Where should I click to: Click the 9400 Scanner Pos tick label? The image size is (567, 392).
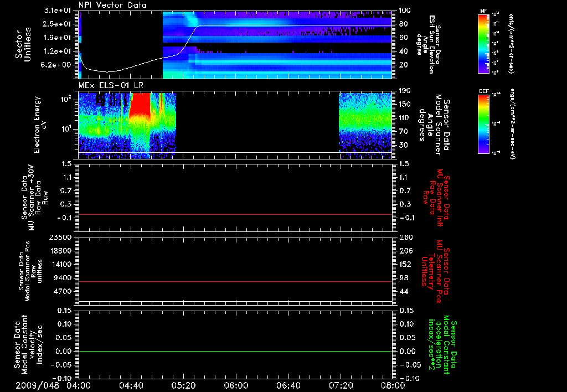(x=62, y=278)
